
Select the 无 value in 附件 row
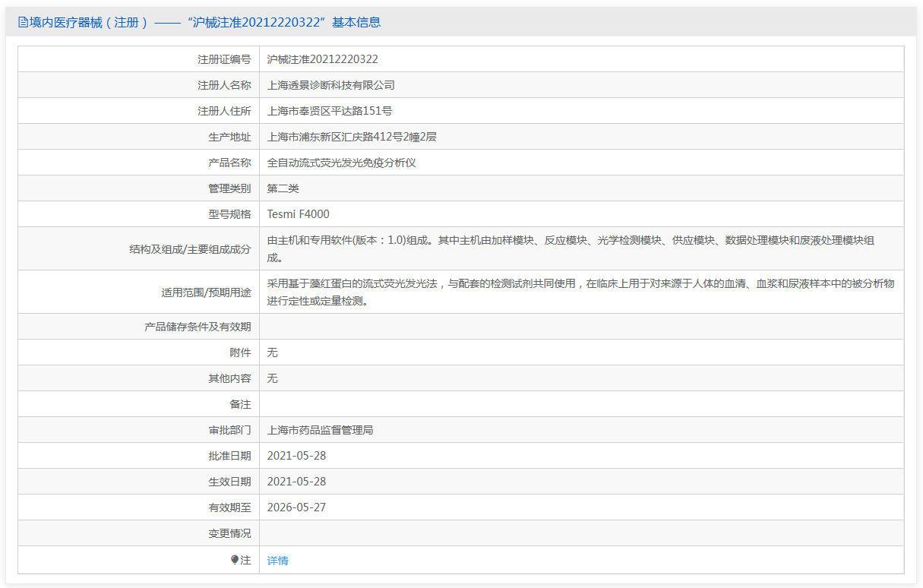click(x=273, y=352)
